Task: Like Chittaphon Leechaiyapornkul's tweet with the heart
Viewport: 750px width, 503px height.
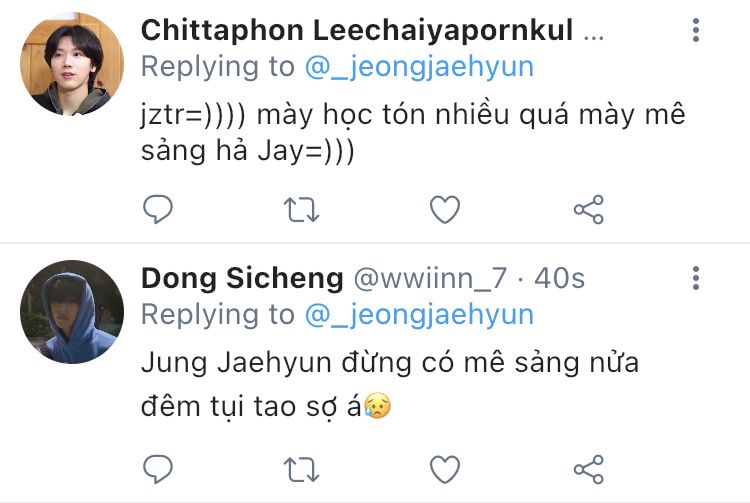Action: click(445, 209)
